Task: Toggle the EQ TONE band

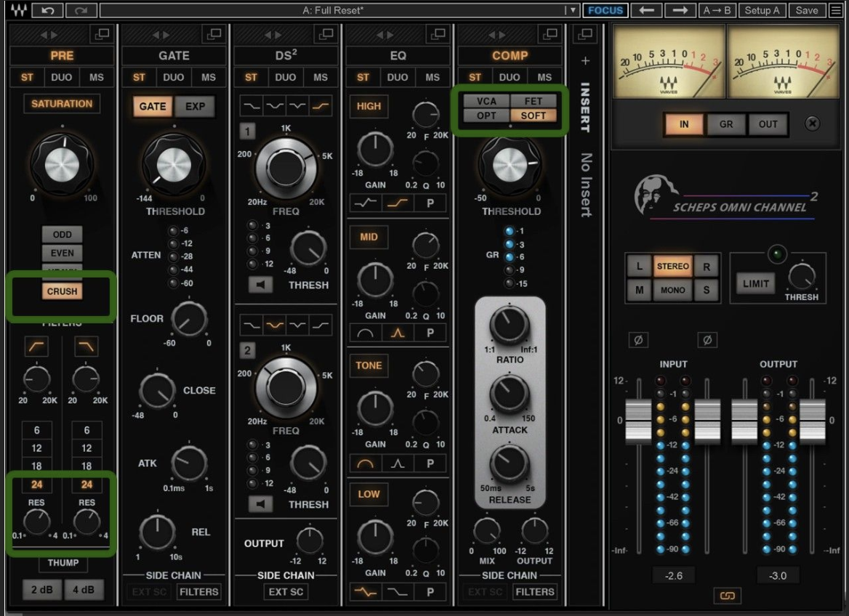Action: 369,365
